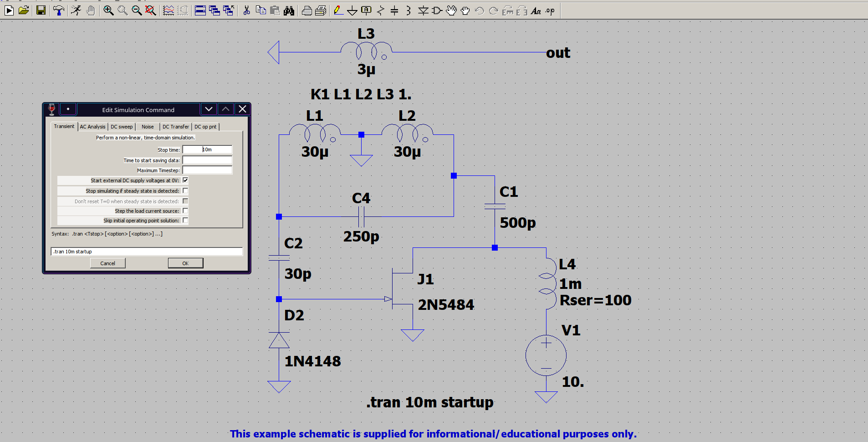Open the DC sweep tab

point(122,127)
